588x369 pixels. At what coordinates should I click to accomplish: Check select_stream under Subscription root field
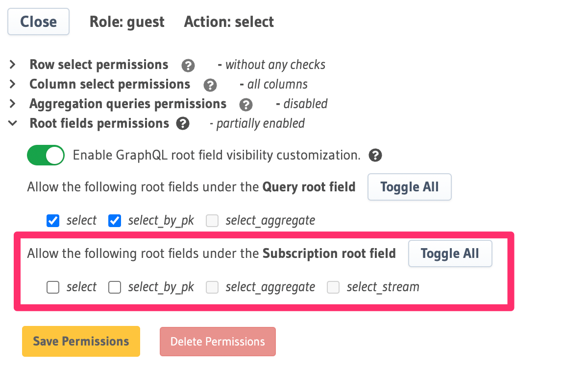(x=333, y=287)
